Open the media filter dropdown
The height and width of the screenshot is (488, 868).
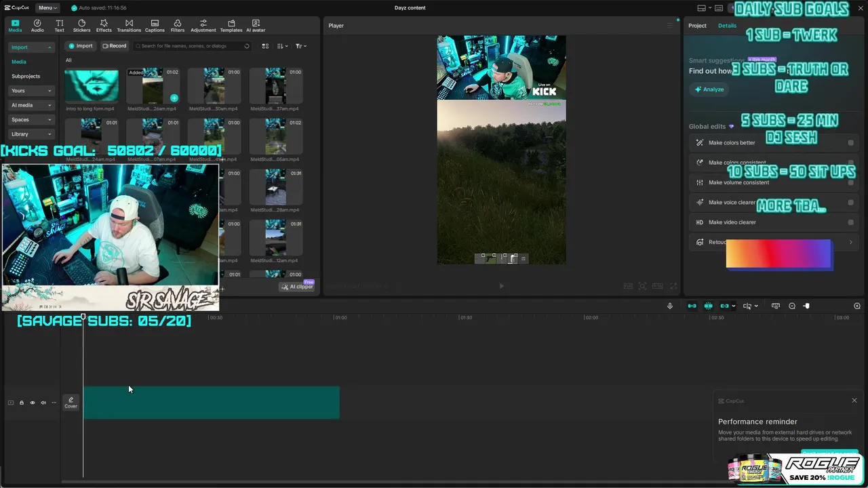(x=301, y=46)
